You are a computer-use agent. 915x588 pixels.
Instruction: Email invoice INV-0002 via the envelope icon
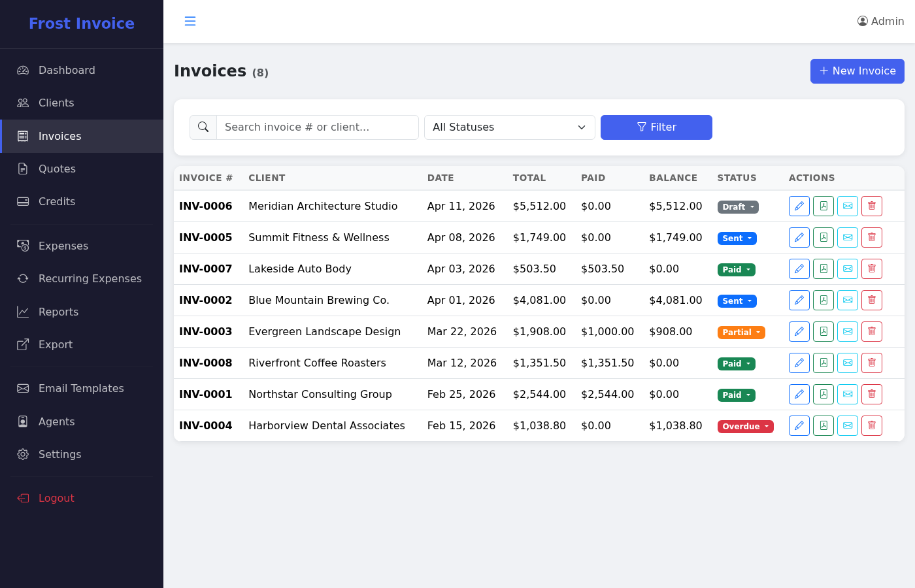click(x=847, y=300)
